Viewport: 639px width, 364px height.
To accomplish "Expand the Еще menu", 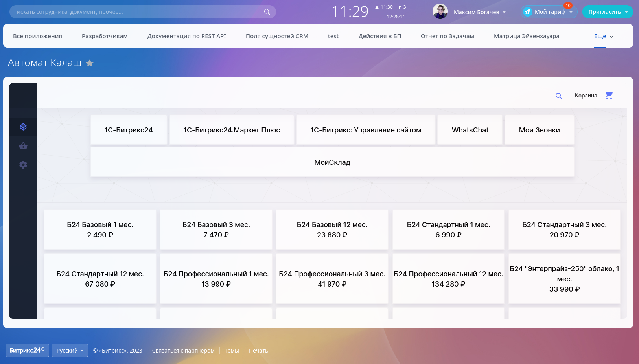I will pyautogui.click(x=604, y=36).
